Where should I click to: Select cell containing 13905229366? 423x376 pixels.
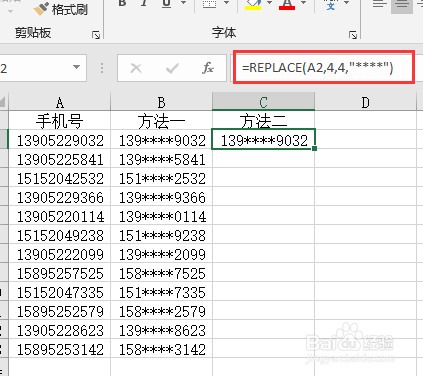tap(60, 197)
